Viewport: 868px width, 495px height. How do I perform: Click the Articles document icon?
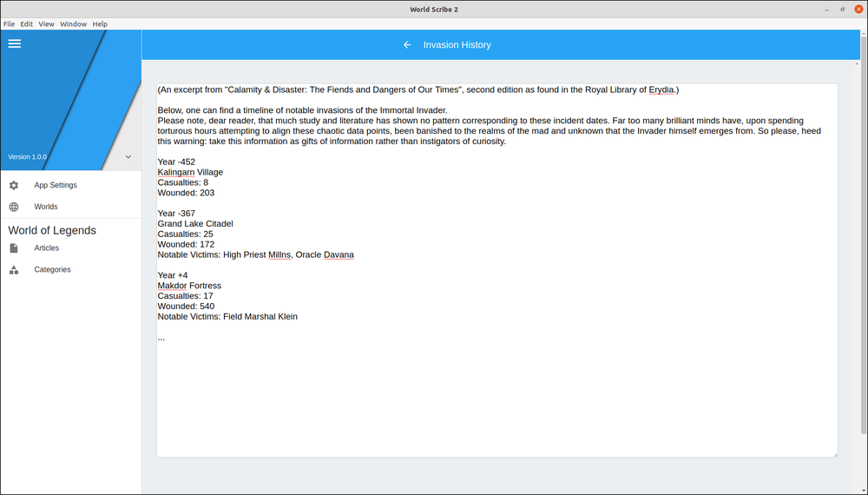[x=14, y=248]
